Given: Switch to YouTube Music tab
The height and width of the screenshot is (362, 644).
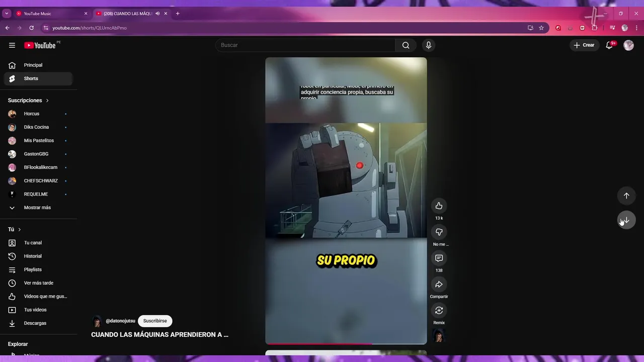Looking at the screenshot, I should (52, 14).
